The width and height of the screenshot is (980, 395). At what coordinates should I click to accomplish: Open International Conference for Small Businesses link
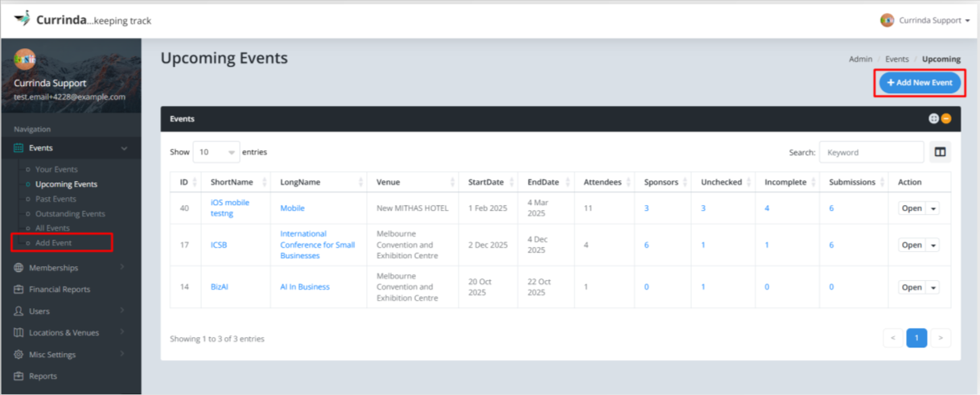click(317, 245)
